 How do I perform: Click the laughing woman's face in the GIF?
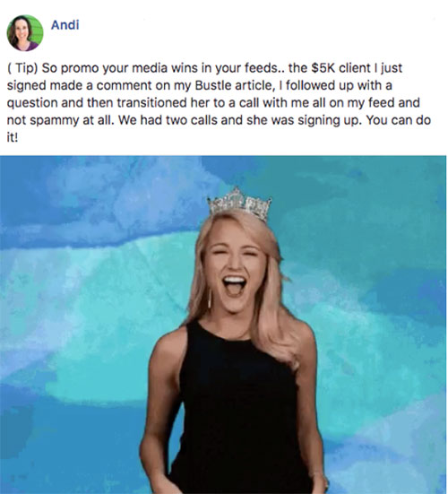point(235,267)
